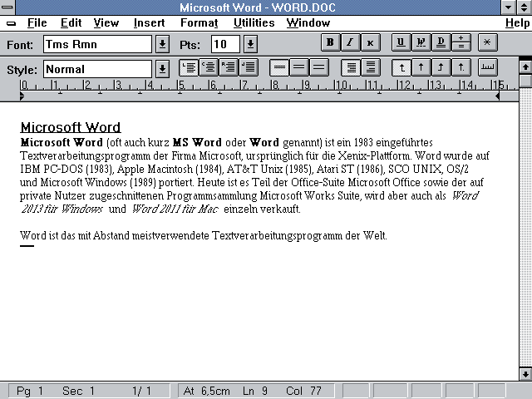The width and height of the screenshot is (532, 399).
Task: Select open paragraph spacing icon
Action: tap(371, 67)
